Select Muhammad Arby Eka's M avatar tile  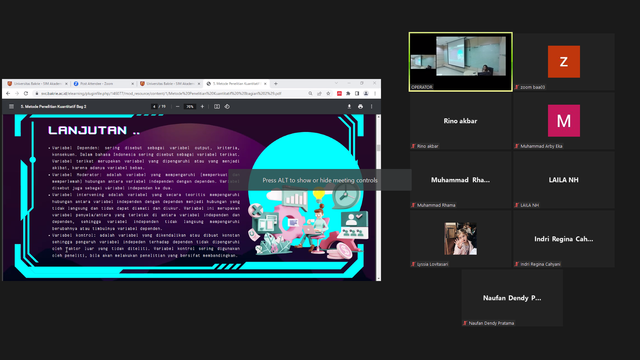coord(564,121)
